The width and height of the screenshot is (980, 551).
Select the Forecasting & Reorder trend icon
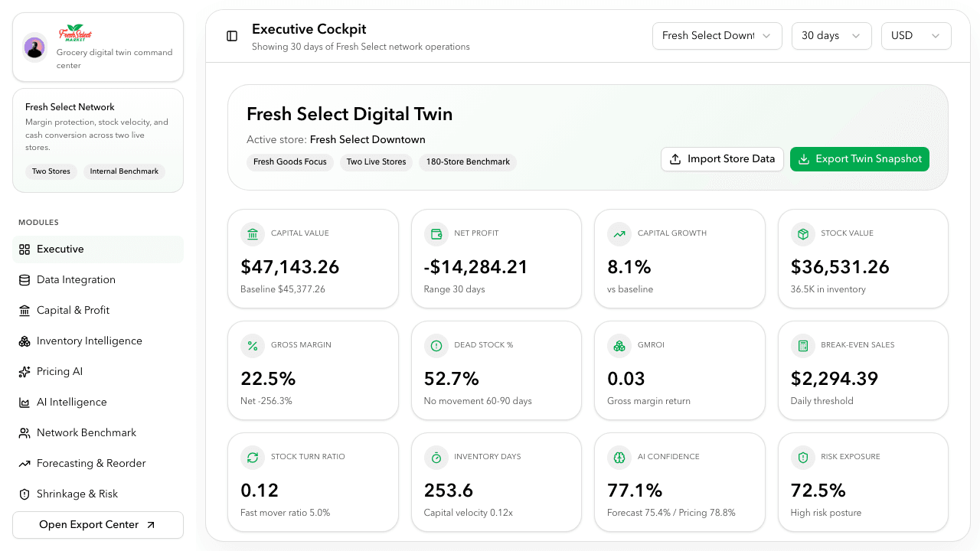point(24,463)
